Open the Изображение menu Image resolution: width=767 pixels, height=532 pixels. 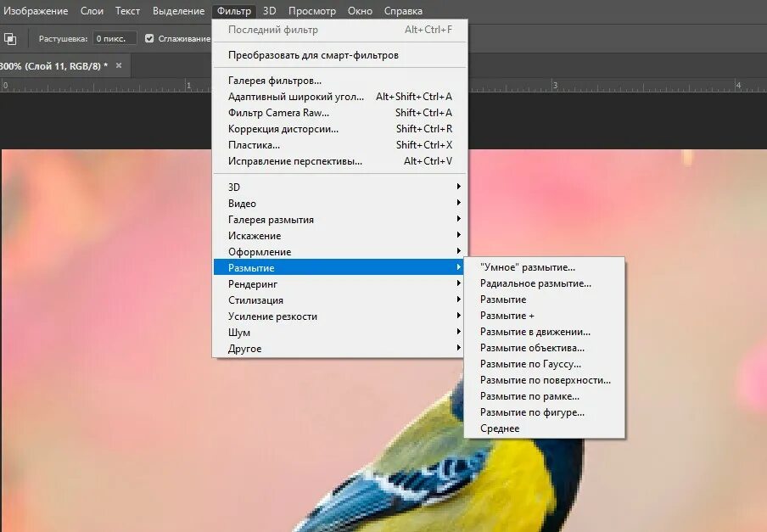(34, 11)
